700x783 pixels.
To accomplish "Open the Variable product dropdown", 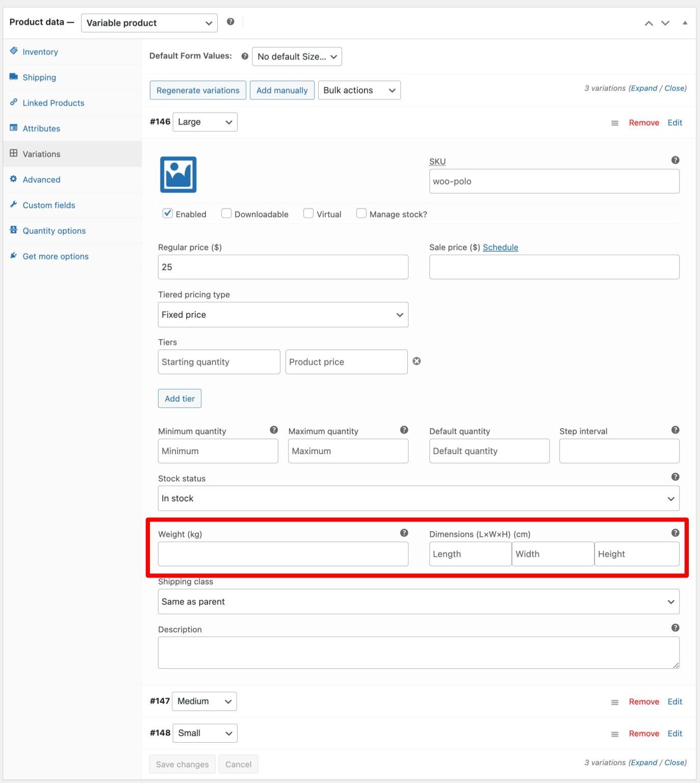I will point(148,22).
